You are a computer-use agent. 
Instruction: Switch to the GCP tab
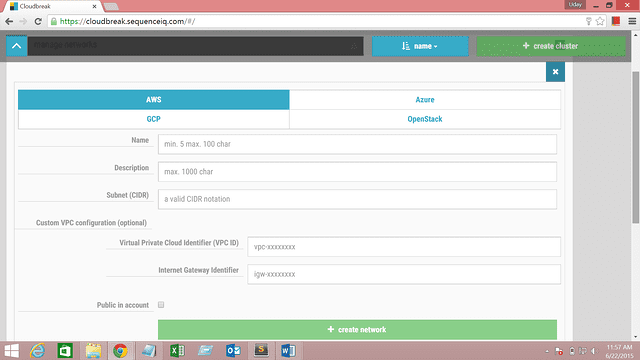pos(153,119)
